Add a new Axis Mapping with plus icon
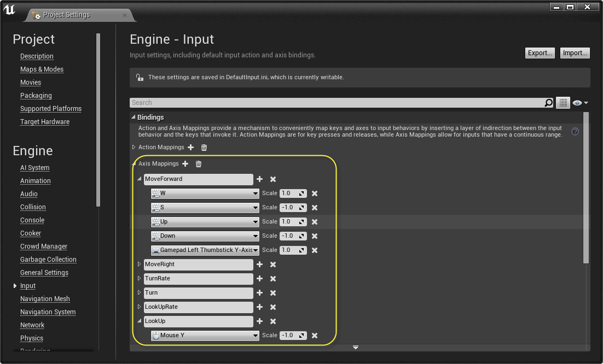603x364 pixels. pos(185,164)
